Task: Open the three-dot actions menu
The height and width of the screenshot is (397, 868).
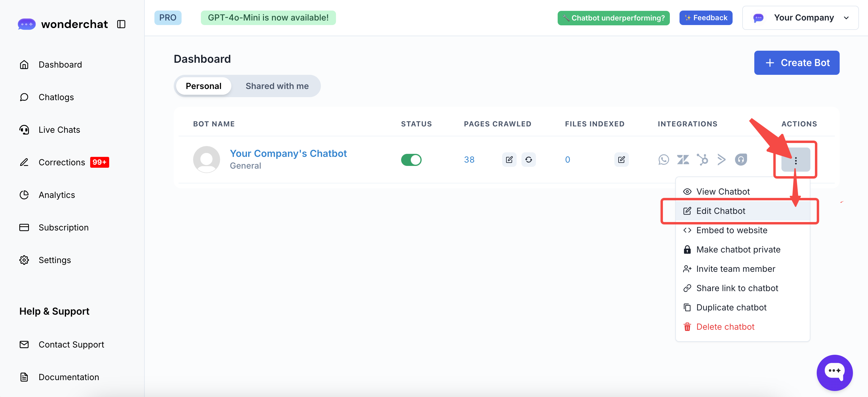Action: tap(796, 160)
